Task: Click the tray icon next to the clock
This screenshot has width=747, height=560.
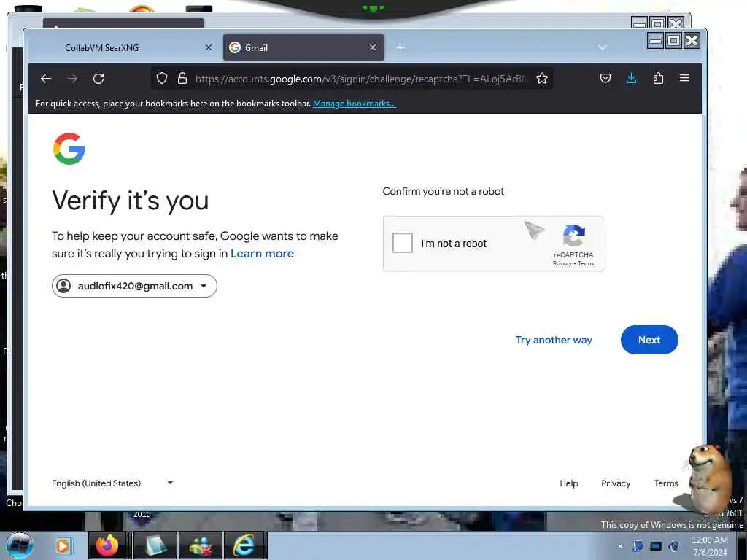Action: pos(673,546)
